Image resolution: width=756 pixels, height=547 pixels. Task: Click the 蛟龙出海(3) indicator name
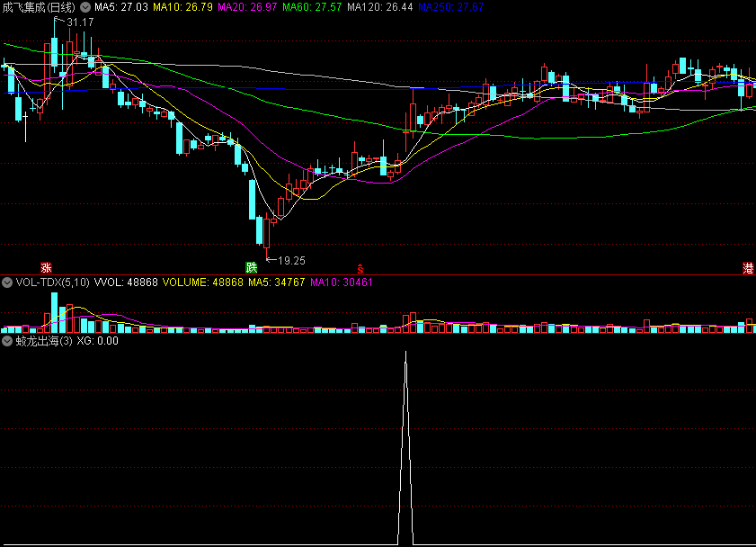tap(44, 341)
